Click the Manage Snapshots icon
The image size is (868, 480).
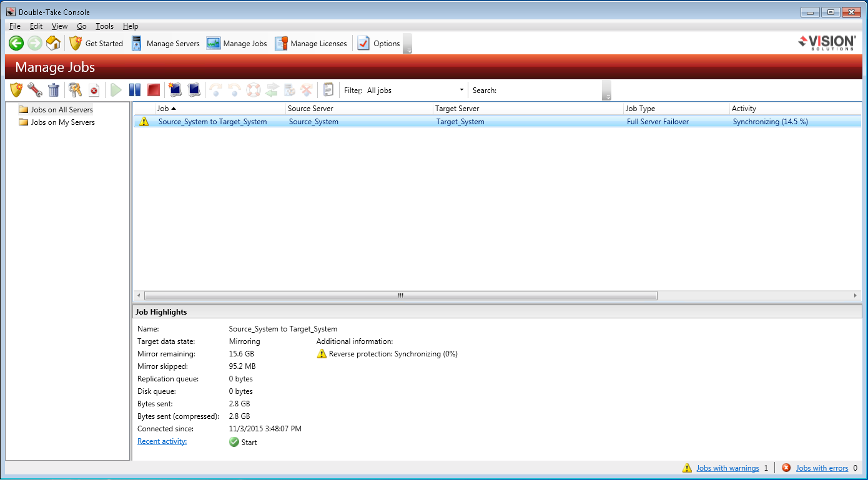tap(194, 91)
